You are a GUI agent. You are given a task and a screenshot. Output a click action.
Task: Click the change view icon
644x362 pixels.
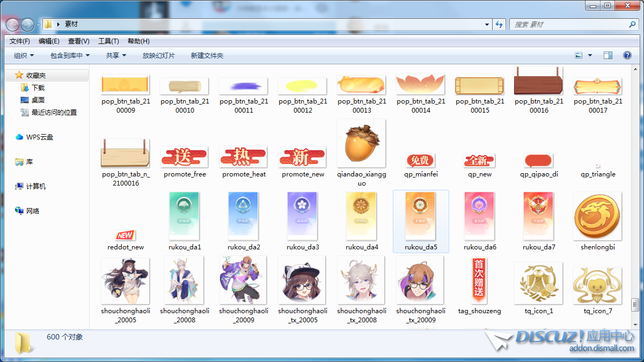pyautogui.click(x=579, y=55)
